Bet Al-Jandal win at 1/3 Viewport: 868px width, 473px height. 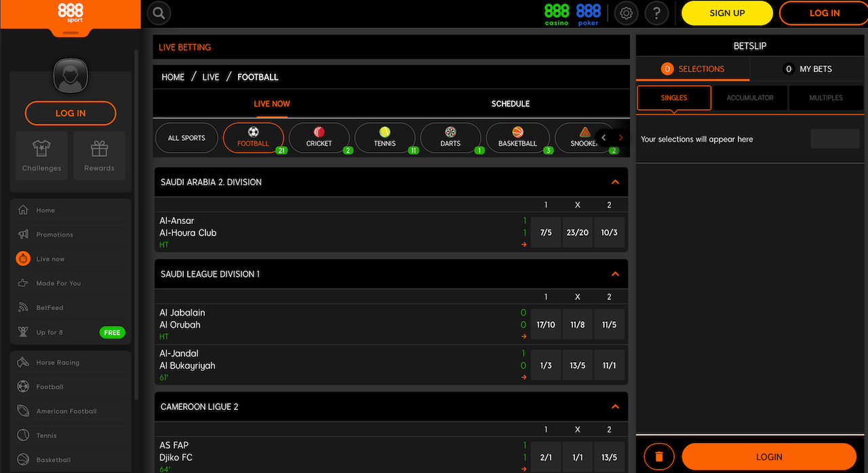click(x=546, y=365)
